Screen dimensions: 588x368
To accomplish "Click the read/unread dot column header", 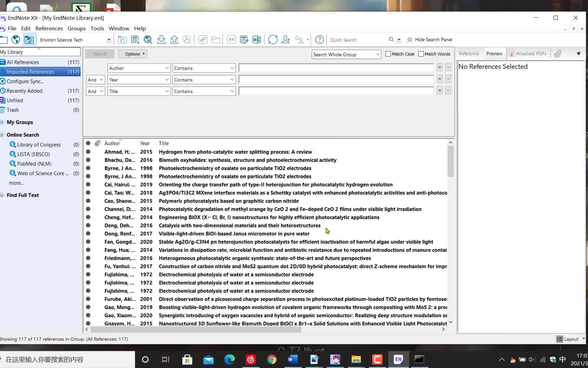I will click(x=88, y=143).
